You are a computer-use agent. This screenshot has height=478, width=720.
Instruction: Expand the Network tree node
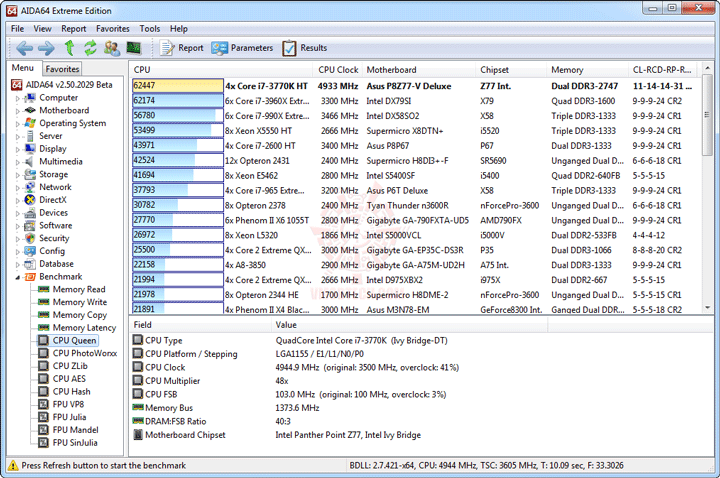click(18, 188)
